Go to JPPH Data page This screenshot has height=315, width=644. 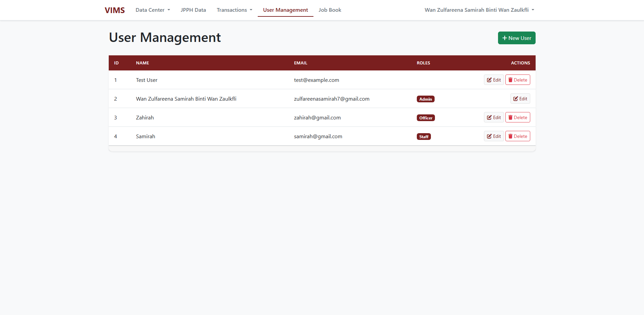click(193, 10)
